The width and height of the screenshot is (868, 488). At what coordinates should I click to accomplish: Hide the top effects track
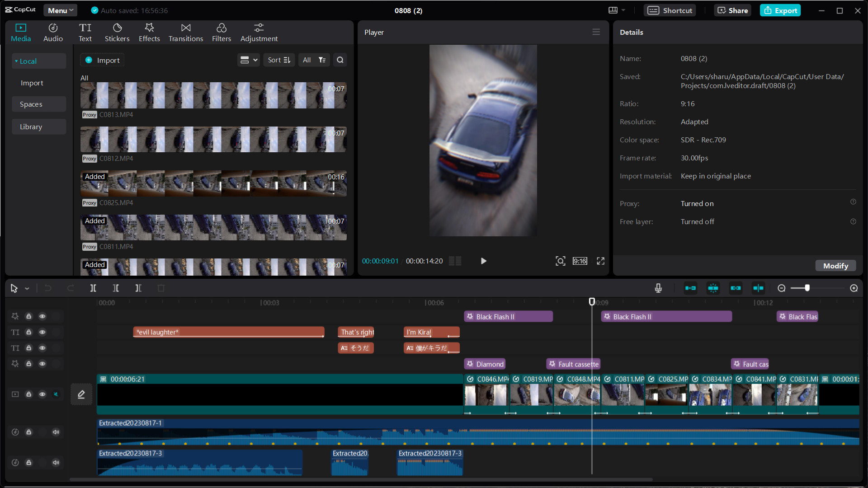pyautogui.click(x=42, y=316)
